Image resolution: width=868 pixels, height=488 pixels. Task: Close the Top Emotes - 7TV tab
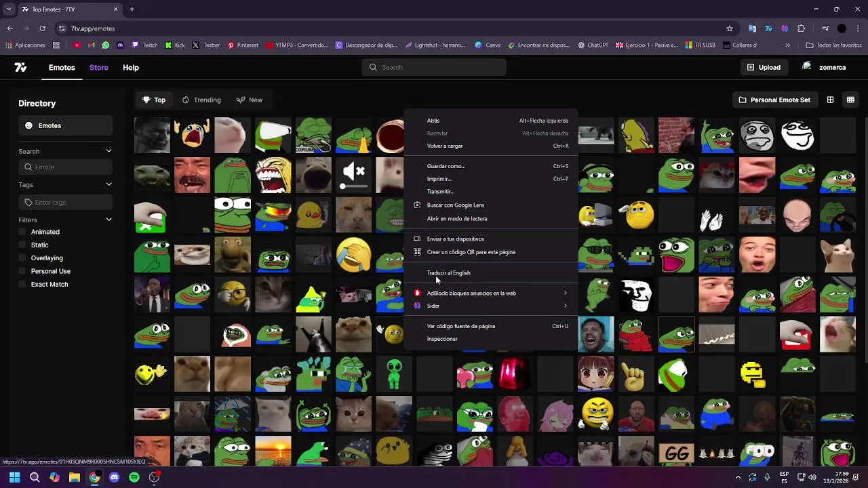115,9
